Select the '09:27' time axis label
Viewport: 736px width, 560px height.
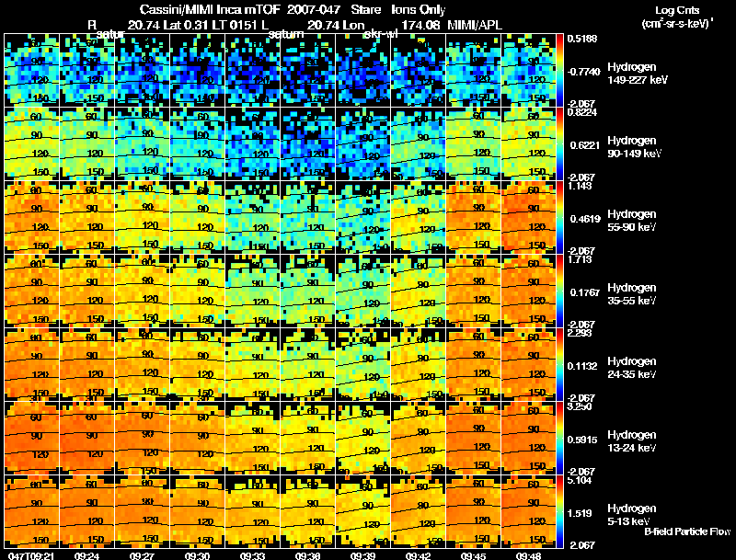[x=142, y=555]
